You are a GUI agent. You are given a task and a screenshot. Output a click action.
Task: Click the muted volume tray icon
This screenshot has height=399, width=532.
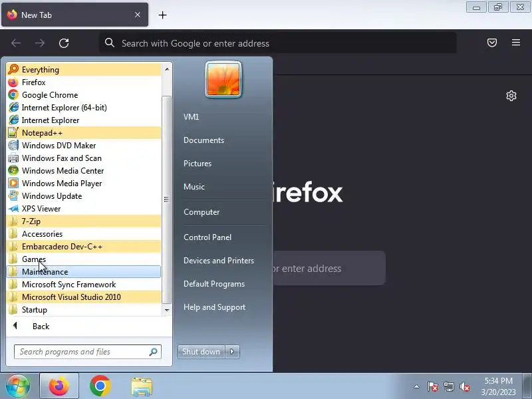464,386
